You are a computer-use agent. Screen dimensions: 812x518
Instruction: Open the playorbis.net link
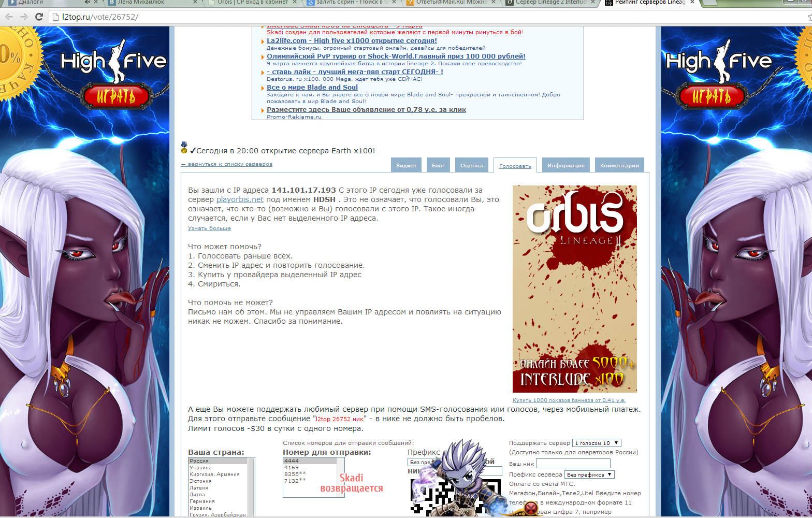(240, 199)
